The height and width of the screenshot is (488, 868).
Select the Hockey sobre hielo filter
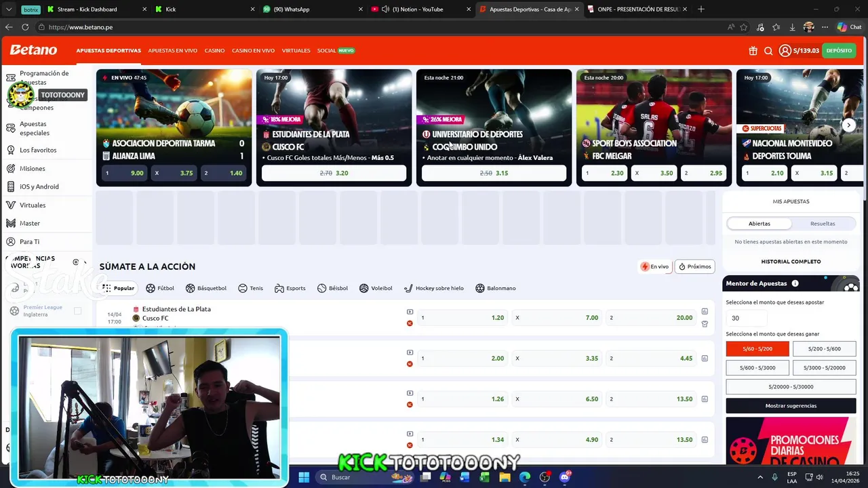[x=433, y=288]
